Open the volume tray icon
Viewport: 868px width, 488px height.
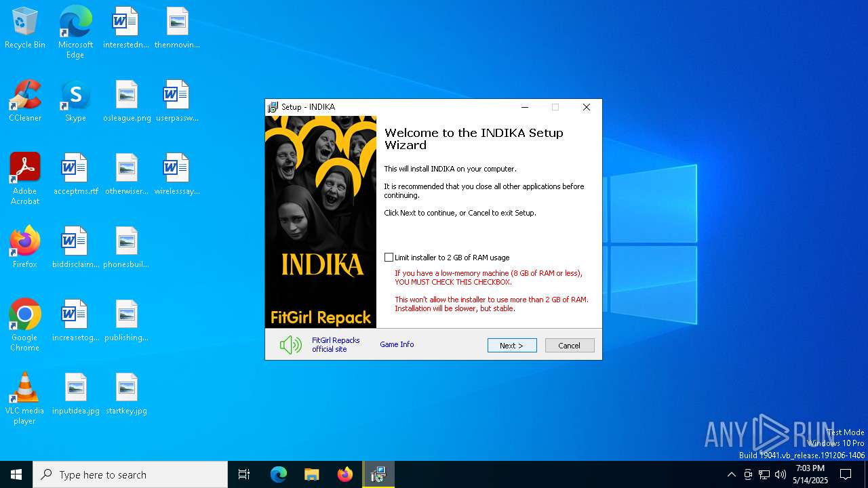(781, 474)
